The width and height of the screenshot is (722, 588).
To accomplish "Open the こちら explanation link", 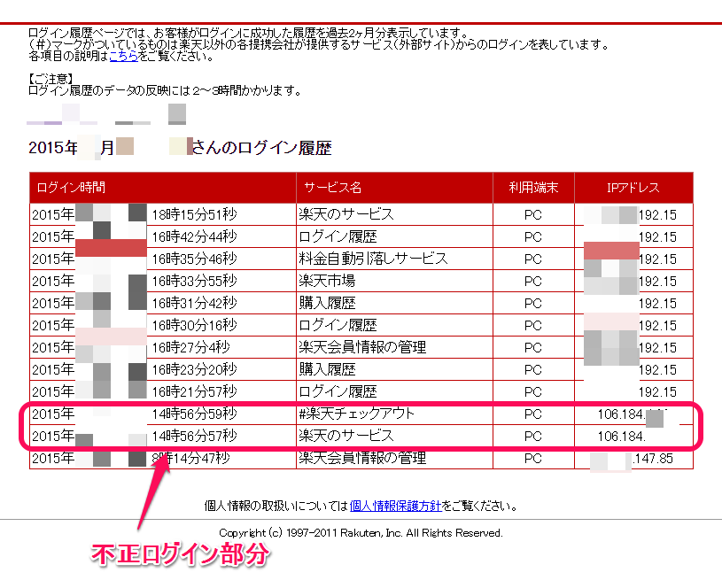I will pyautogui.click(x=124, y=56).
